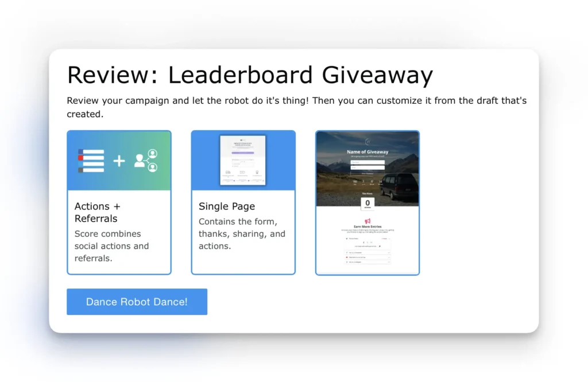The width and height of the screenshot is (588, 382).
Task: Select the Actions + Referrals card
Action: click(119, 202)
